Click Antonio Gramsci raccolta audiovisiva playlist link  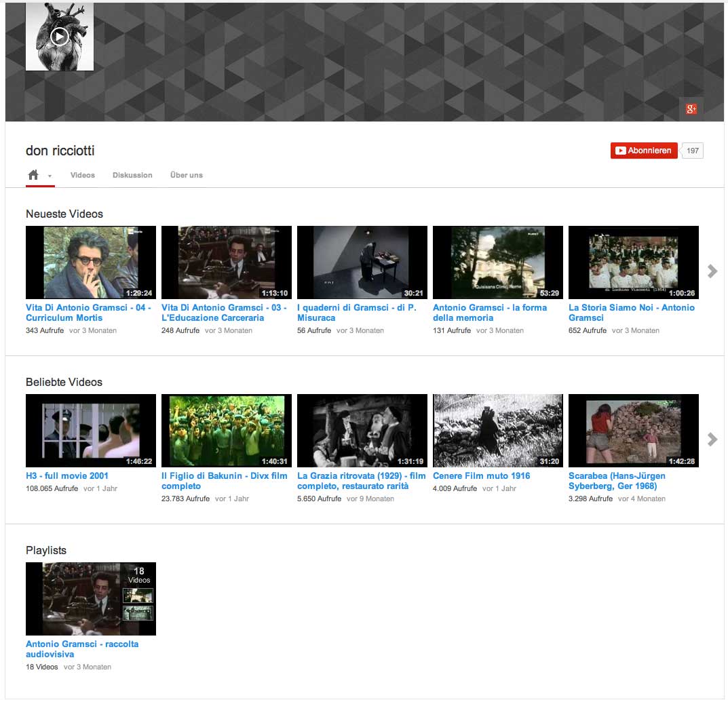(x=82, y=648)
